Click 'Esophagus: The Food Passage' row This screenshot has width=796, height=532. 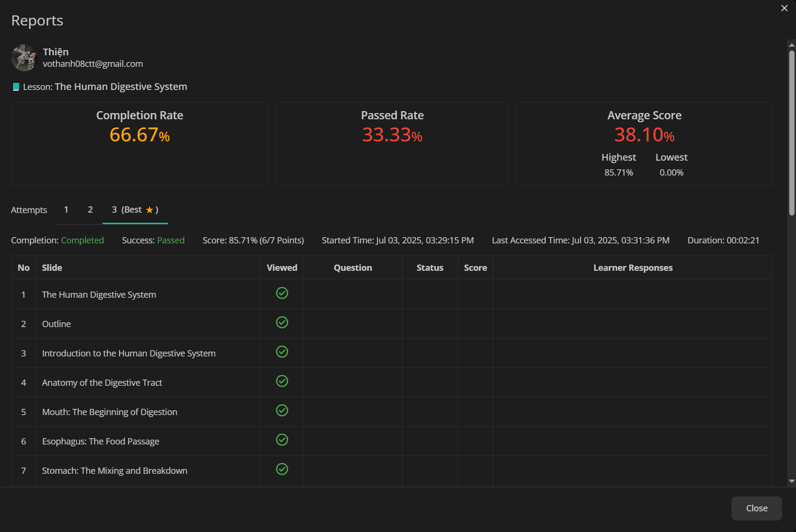(392, 441)
